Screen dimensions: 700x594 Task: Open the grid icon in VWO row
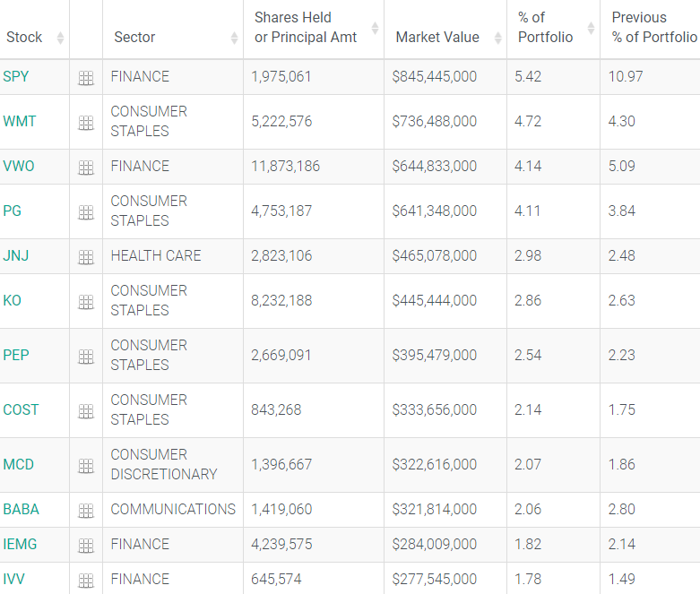[86, 168]
